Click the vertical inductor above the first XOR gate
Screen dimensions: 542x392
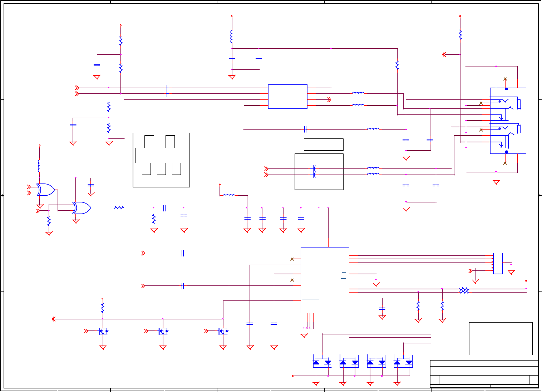pyautogui.click(x=39, y=166)
